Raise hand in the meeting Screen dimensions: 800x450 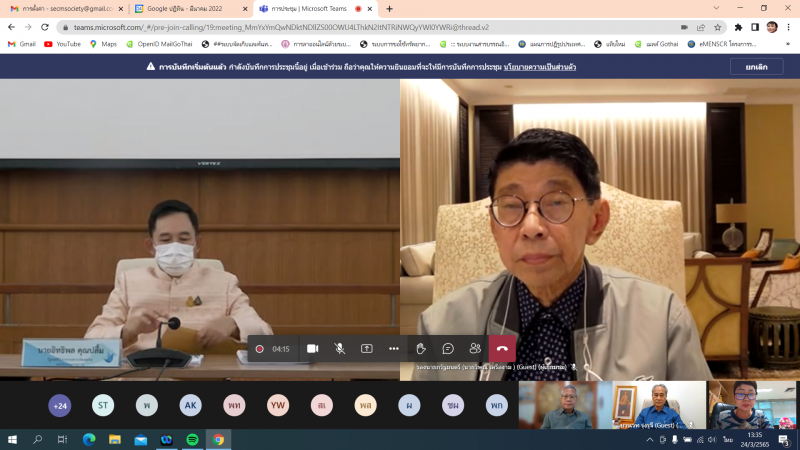(x=421, y=348)
